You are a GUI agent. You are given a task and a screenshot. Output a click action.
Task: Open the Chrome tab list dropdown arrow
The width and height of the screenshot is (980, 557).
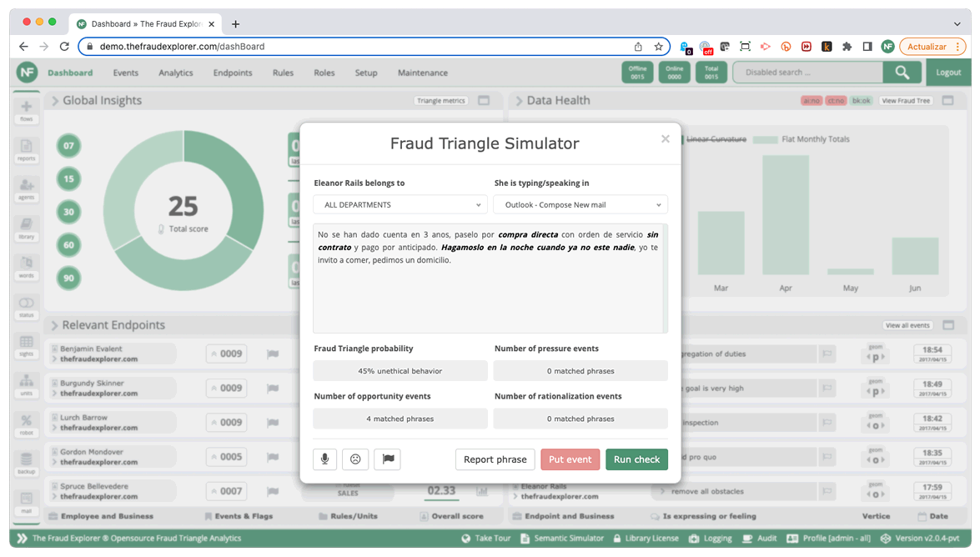tap(957, 23)
